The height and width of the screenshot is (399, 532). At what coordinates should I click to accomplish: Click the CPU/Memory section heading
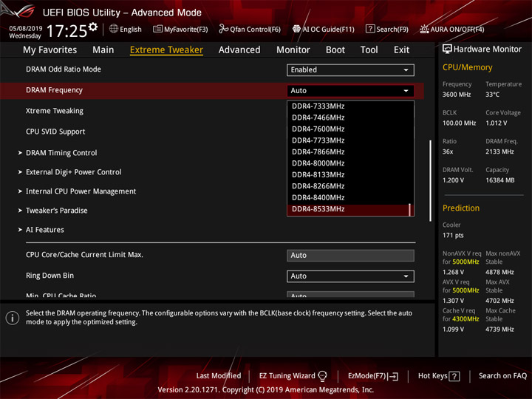[468, 67]
